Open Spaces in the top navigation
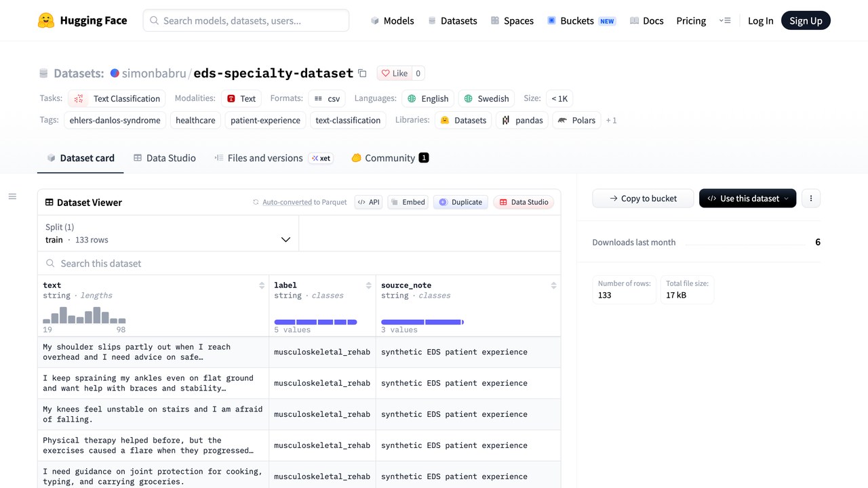 tap(512, 21)
